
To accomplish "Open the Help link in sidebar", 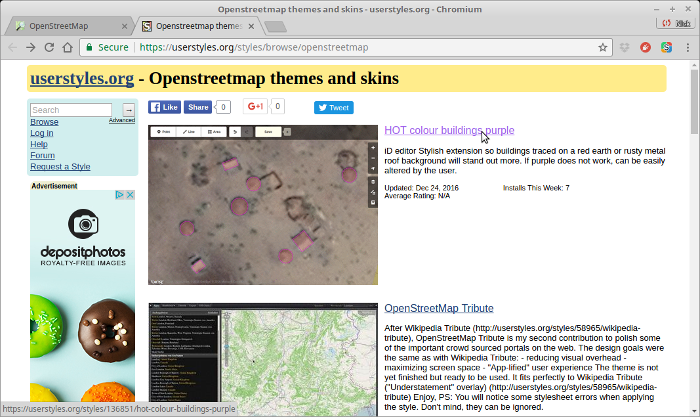I will [39, 144].
